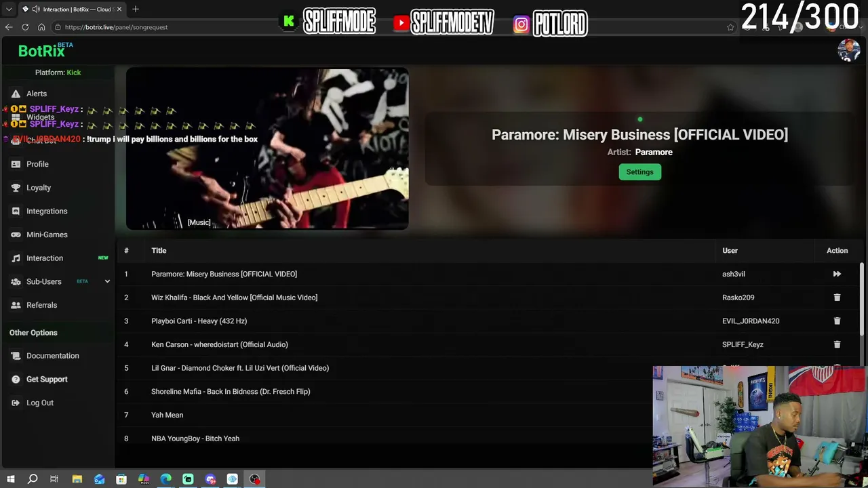The image size is (868, 488).
Task: Go to the Loyalty section
Action: pos(39,188)
